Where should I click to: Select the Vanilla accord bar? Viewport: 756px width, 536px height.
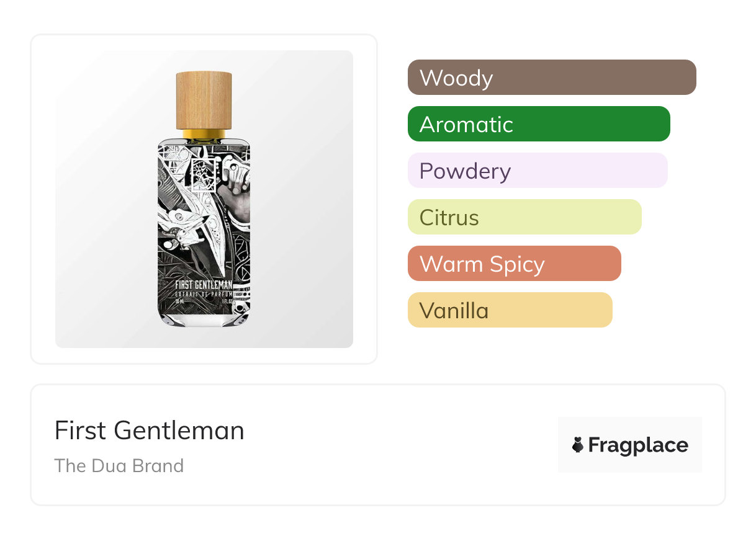click(x=510, y=310)
